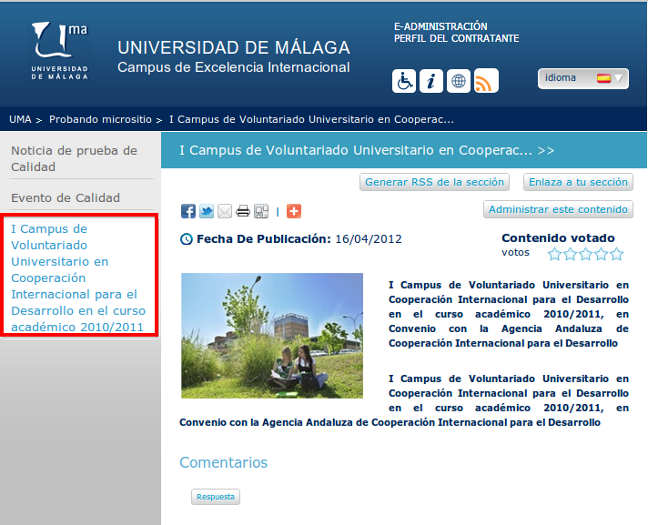Expand the section title >> arrows
Screen dimensions: 648x525
click(546, 150)
